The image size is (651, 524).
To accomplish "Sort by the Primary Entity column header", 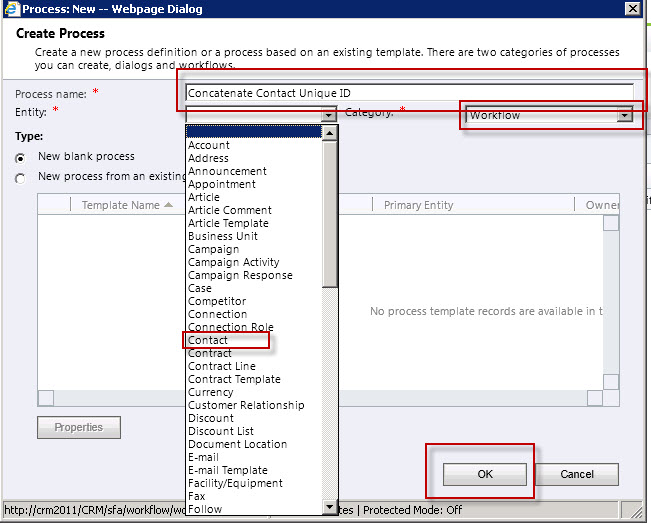I will click(x=418, y=205).
